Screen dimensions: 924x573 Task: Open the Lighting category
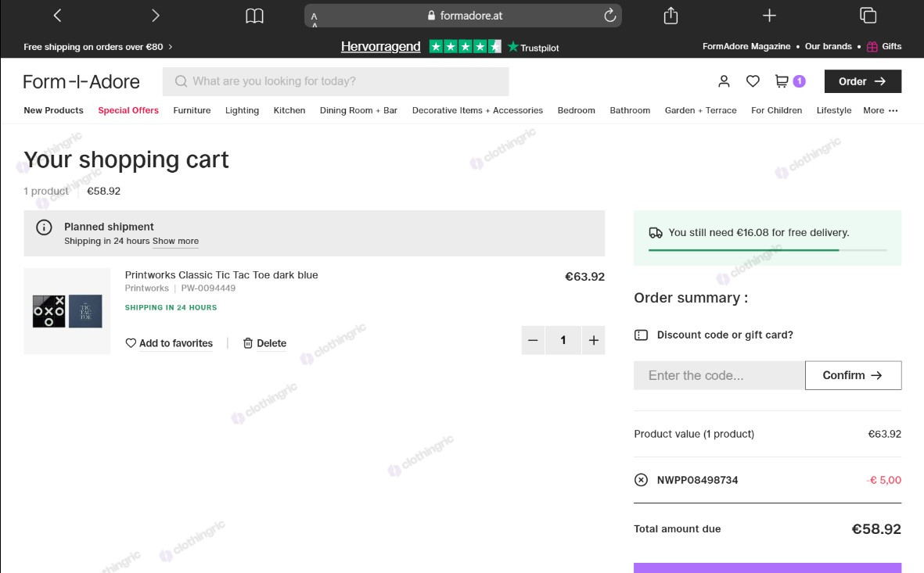click(243, 110)
